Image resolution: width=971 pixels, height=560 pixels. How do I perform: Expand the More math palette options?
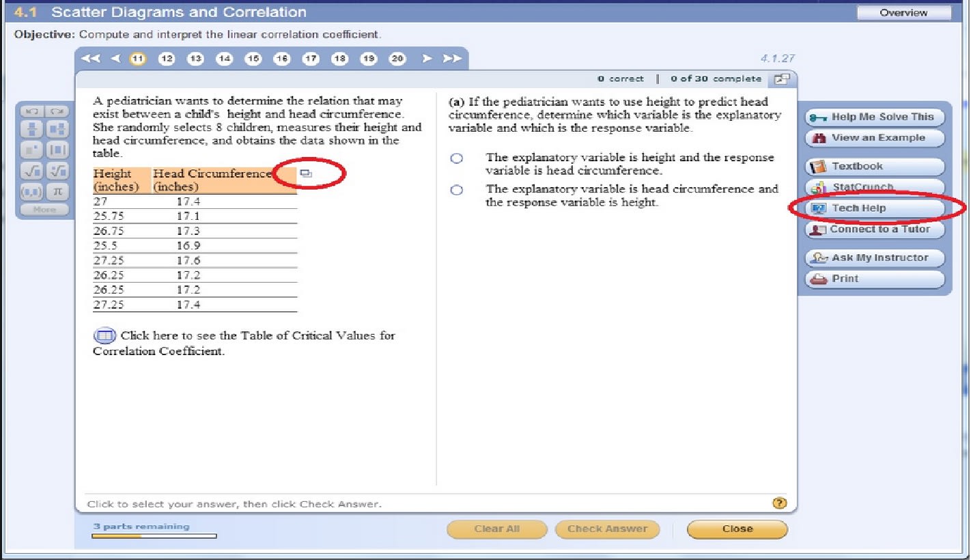(44, 210)
